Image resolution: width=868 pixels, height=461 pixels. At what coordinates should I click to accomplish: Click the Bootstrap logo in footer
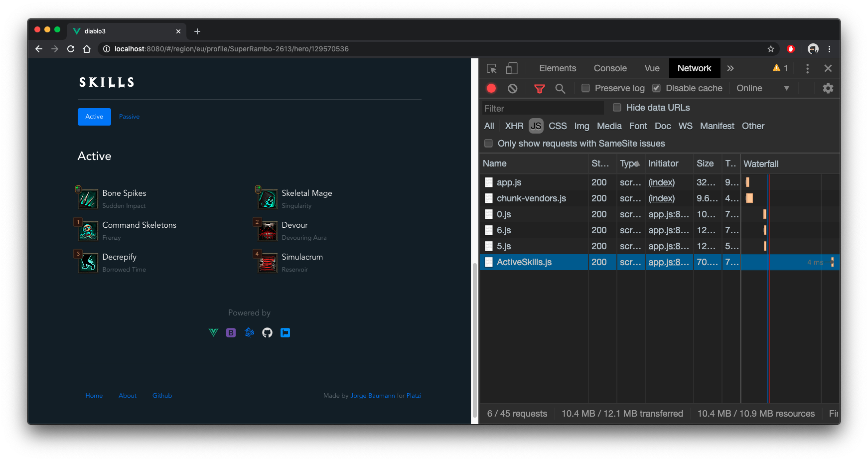[231, 332]
